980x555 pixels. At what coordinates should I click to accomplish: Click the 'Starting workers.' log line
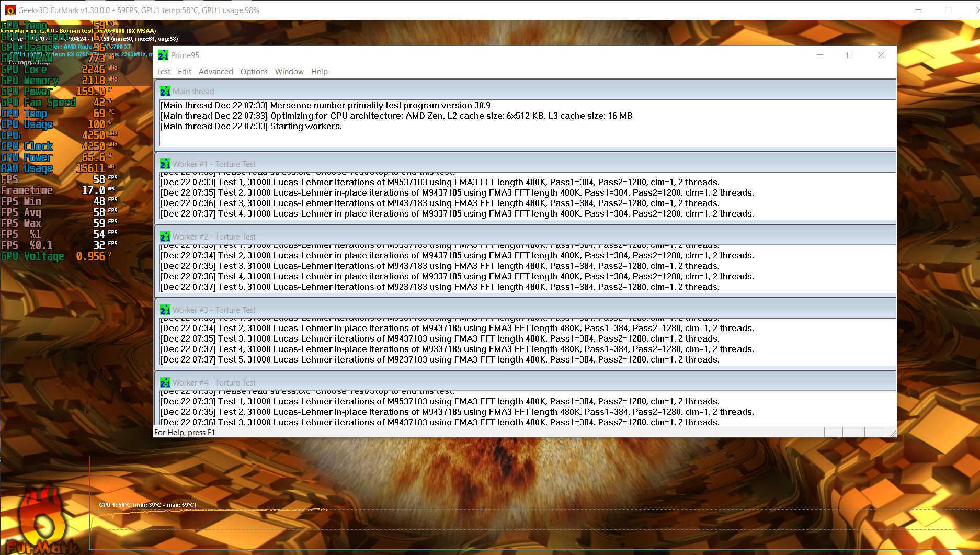pyautogui.click(x=251, y=126)
